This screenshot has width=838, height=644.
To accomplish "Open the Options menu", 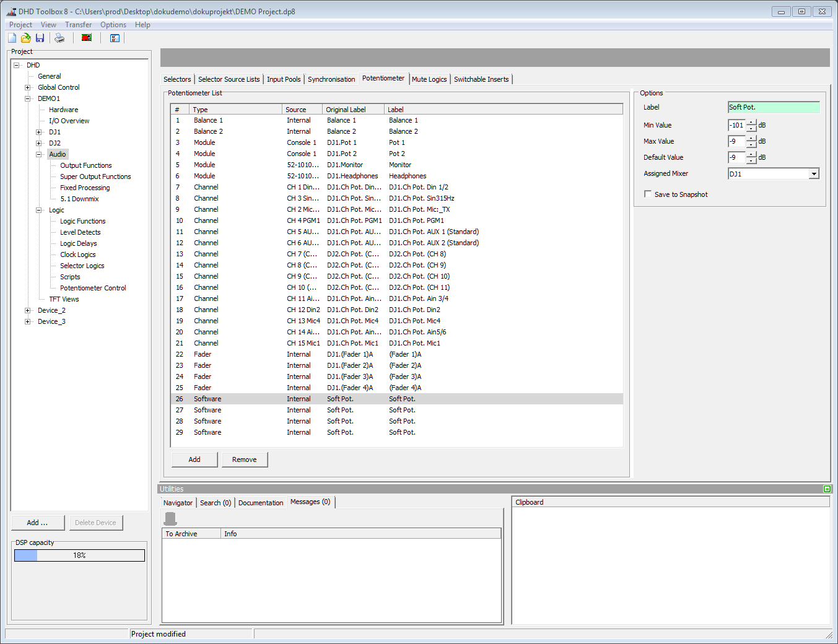I will click(113, 25).
